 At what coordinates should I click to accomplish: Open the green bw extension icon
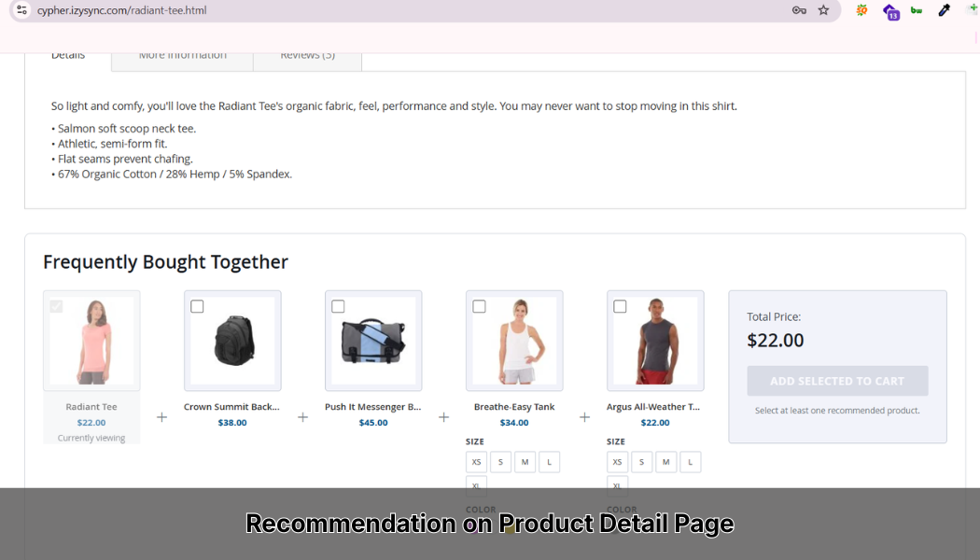tap(917, 10)
